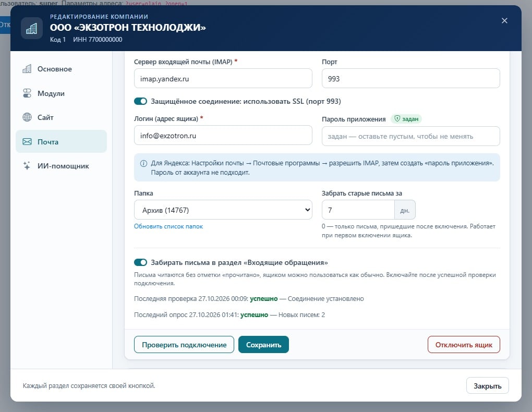Click the footer note about saving sections
The width and height of the screenshot is (532, 412).
pyautogui.click(x=89, y=385)
